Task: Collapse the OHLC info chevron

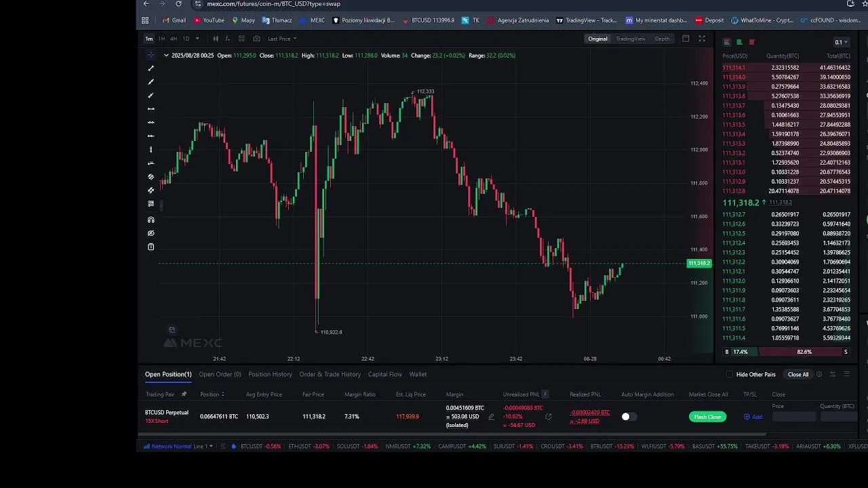Action: pyautogui.click(x=166, y=56)
